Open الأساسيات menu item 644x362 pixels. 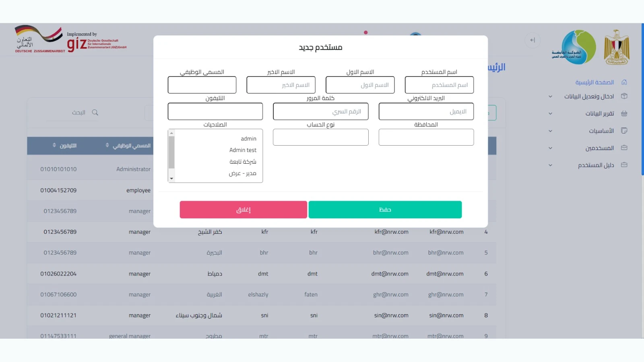click(x=601, y=131)
